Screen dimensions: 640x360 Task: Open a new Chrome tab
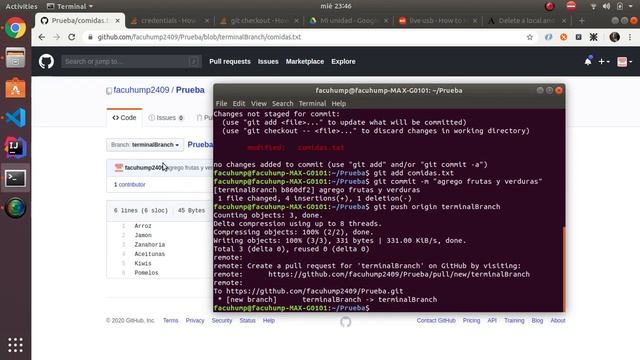pos(582,20)
